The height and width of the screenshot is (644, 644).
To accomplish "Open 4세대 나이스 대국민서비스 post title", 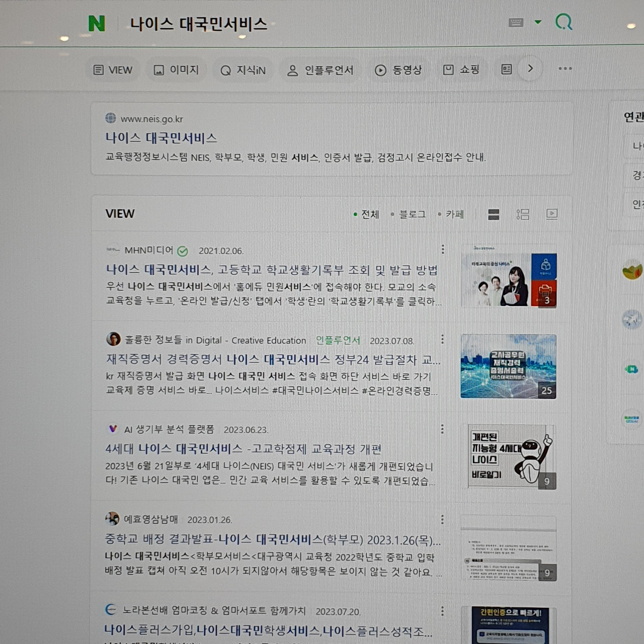I will [x=243, y=449].
